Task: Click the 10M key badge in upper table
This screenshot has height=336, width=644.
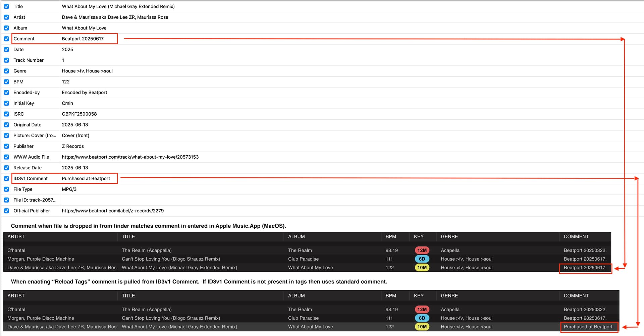Action: 422,268
